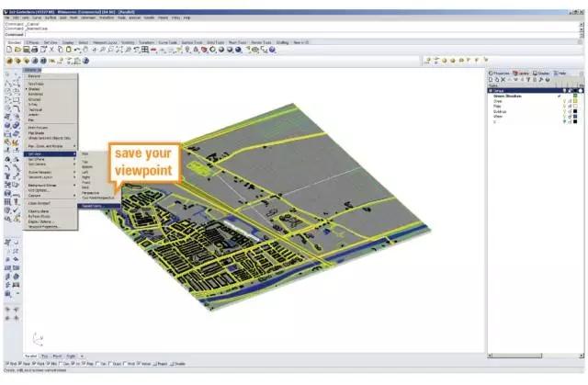588x385 pixels.
Task: Open the Parallel viewport title dropdown
Action: [x=33, y=70]
